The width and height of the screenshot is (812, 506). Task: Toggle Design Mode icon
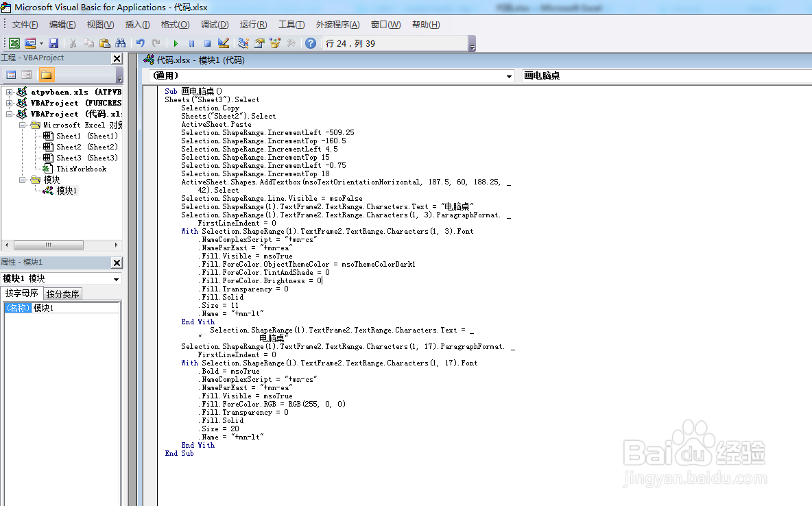[x=223, y=43]
